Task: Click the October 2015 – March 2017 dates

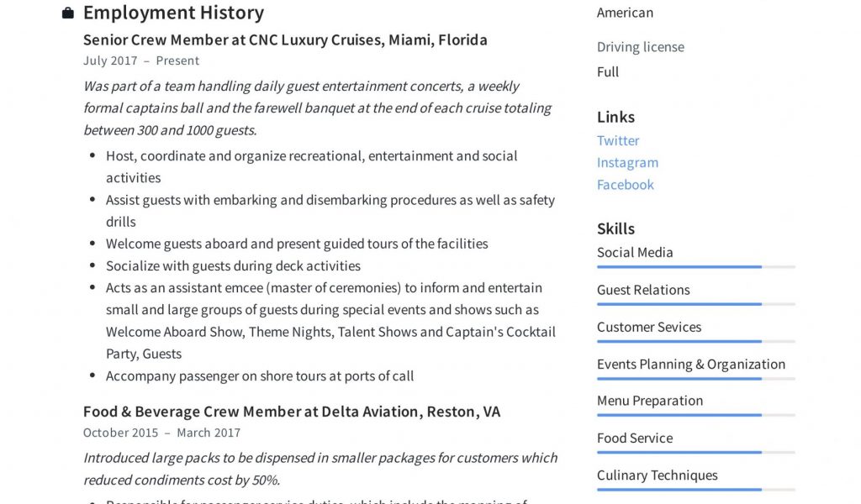Action: [x=161, y=433]
